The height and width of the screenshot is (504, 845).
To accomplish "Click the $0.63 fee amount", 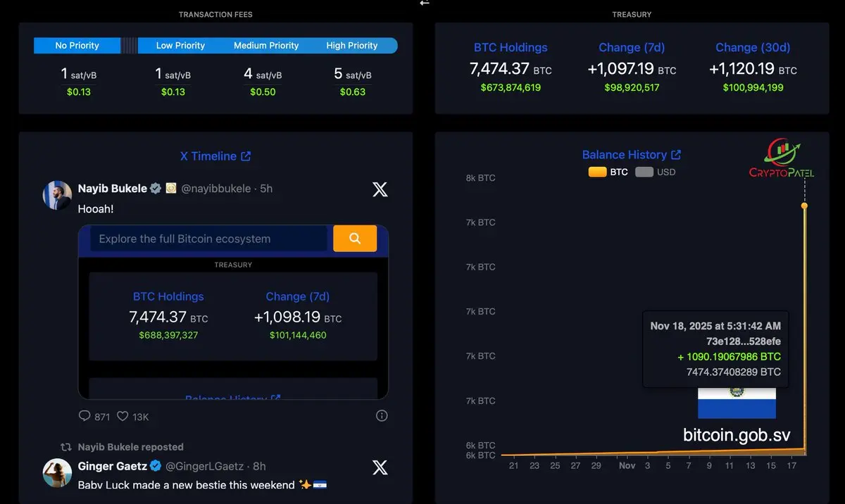I will pyautogui.click(x=353, y=92).
